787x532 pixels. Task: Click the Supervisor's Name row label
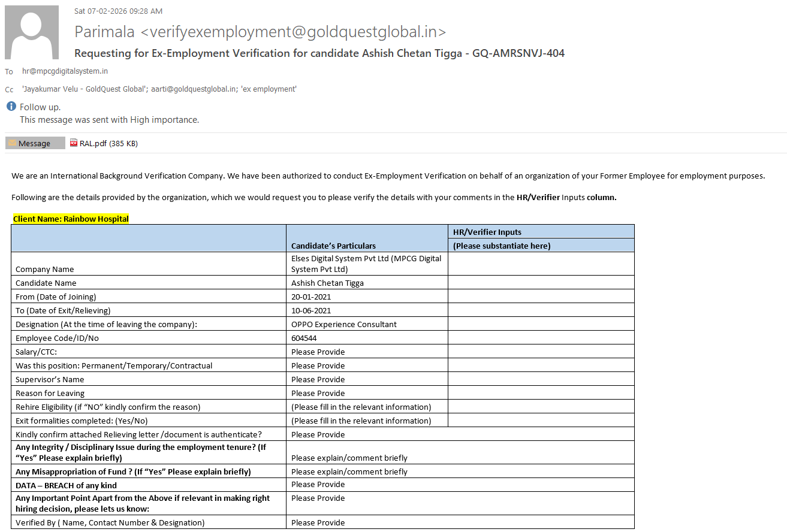50,379
